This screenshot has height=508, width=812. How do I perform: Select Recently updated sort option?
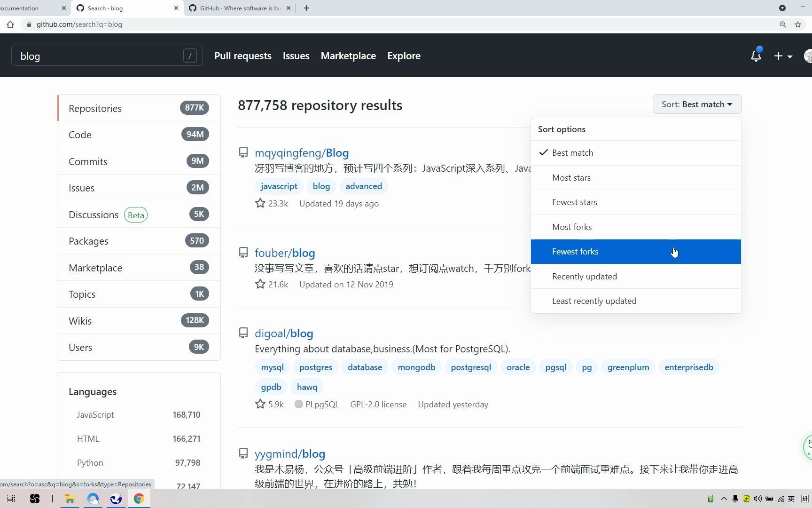click(636, 276)
